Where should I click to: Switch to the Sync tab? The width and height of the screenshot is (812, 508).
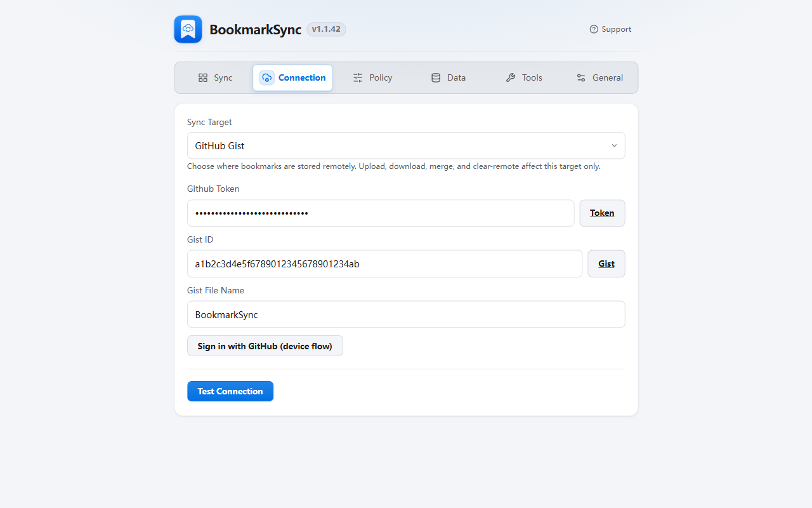[216, 77]
